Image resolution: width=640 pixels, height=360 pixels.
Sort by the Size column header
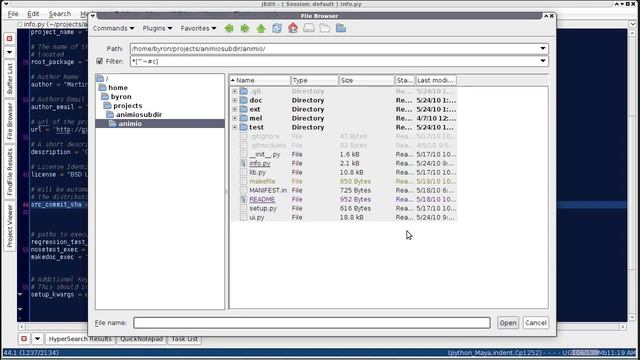click(367, 80)
